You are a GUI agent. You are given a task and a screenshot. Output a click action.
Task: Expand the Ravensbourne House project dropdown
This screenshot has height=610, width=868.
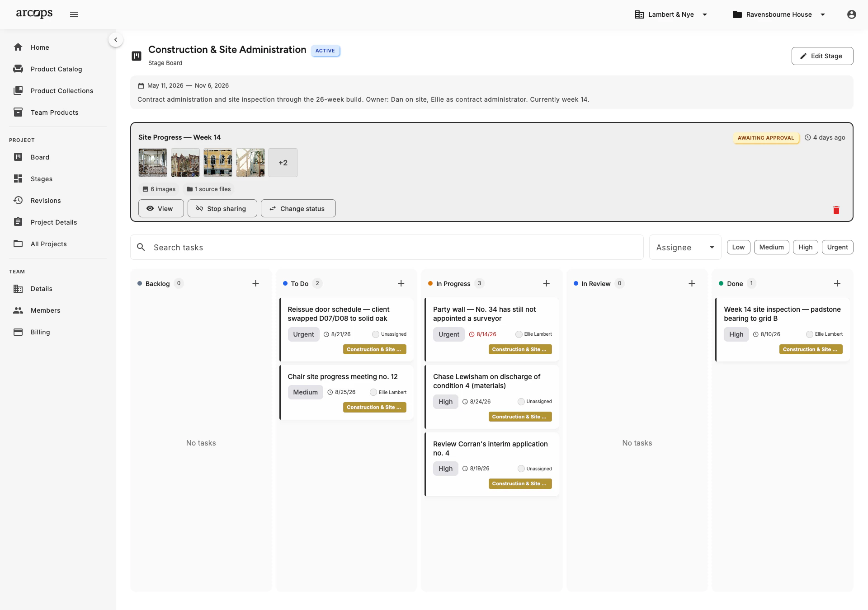(x=779, y=14)
